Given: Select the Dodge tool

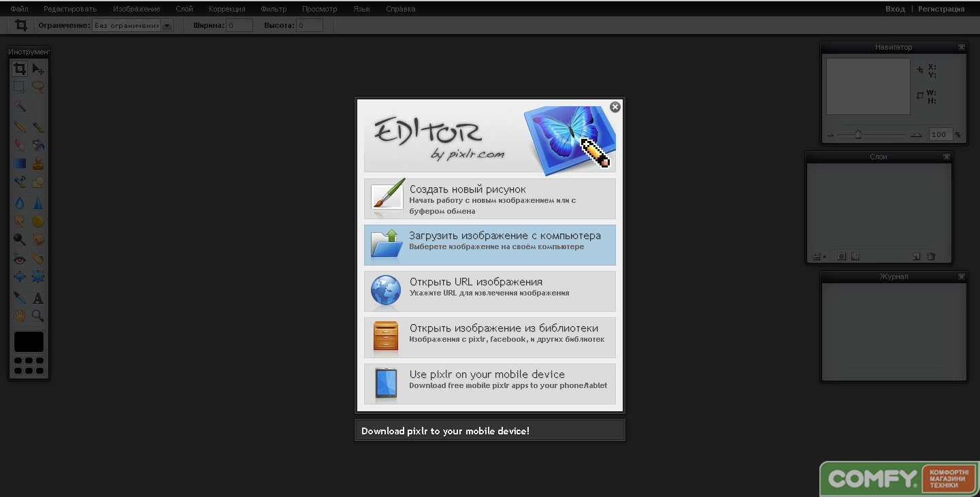Looking at the screenshot, I should pyautogui.click(x=20, y=239).
